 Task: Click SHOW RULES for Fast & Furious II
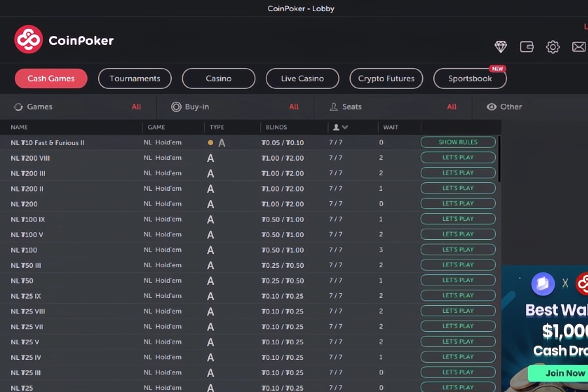(458, 142)
